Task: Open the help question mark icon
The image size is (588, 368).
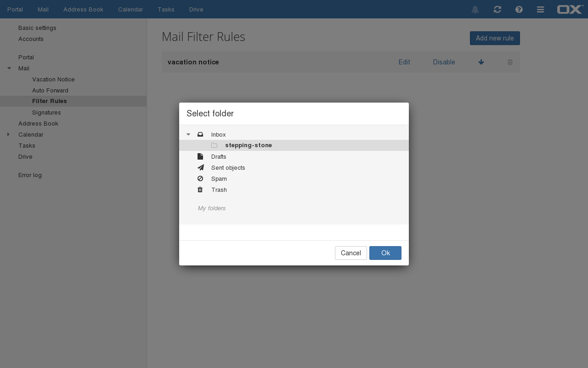Action: 519,10
